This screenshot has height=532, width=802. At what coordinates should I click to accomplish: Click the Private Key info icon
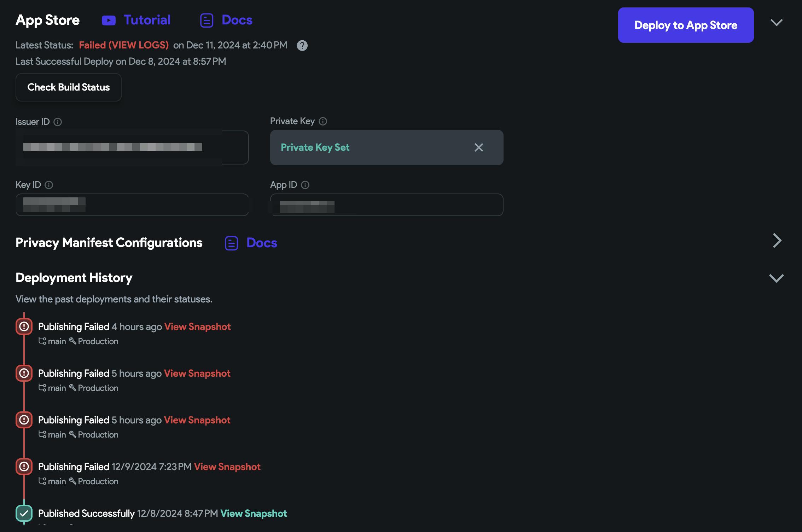[x=323, y=121]
